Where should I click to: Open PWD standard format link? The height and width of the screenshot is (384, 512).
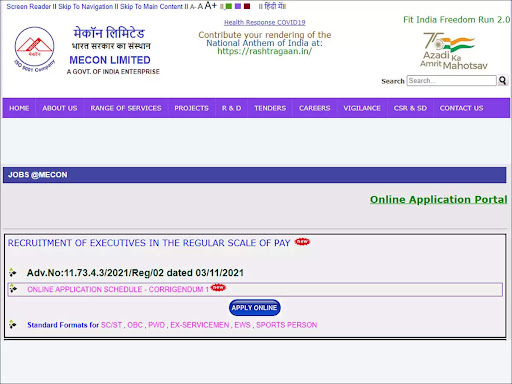(157, 325)
